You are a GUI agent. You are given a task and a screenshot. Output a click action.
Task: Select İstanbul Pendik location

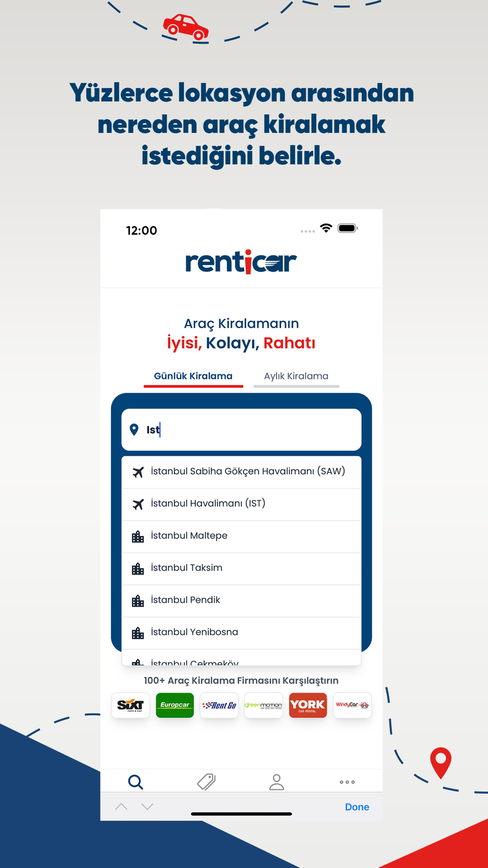click(242, 601)
